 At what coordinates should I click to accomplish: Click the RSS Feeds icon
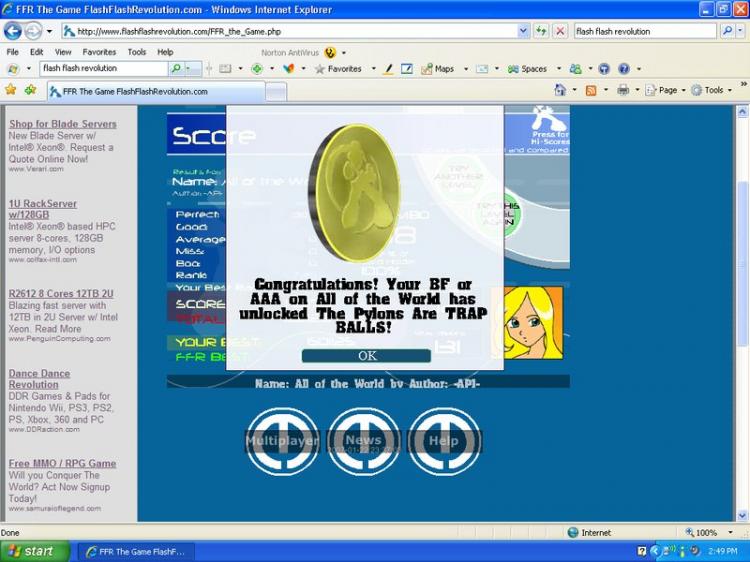[591, 90]
